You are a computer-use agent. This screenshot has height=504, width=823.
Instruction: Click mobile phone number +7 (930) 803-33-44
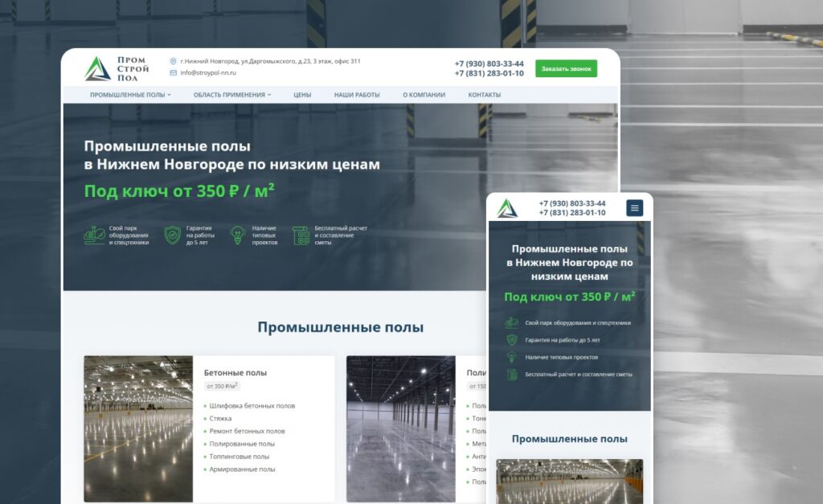pos(572,203)
